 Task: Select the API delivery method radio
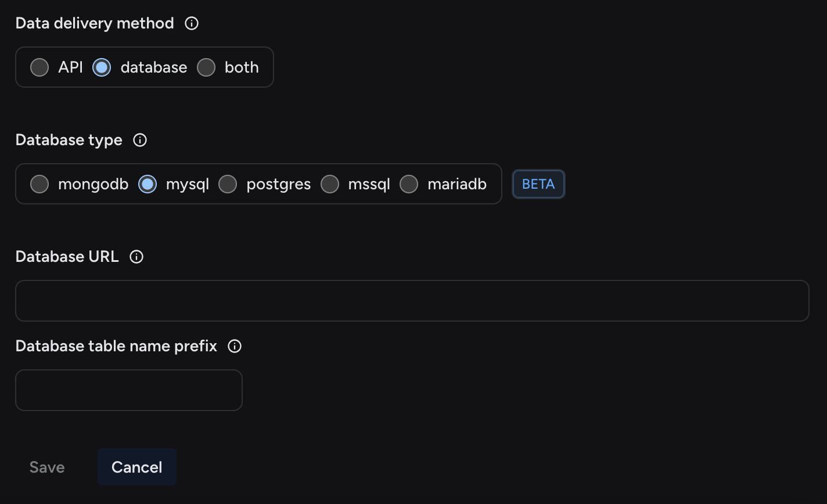(x=39, y=67)
